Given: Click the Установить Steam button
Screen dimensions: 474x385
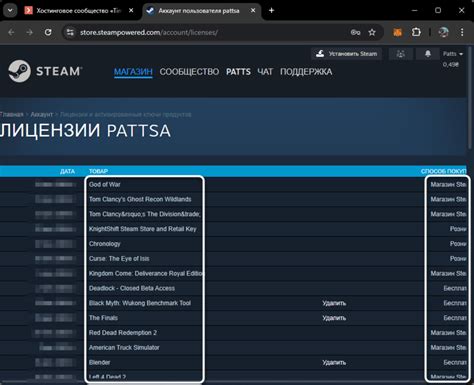Looking at the screenshot, I should click(x=346, y=54).
